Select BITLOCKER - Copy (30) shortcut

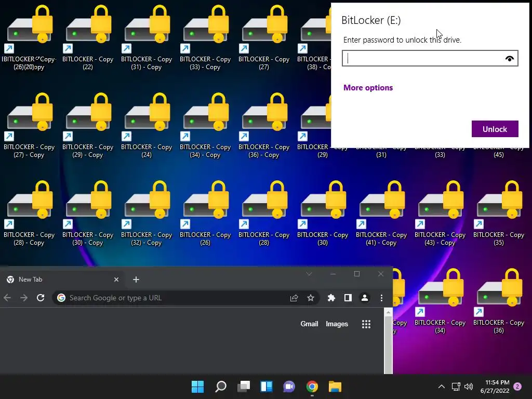point(323,213)
